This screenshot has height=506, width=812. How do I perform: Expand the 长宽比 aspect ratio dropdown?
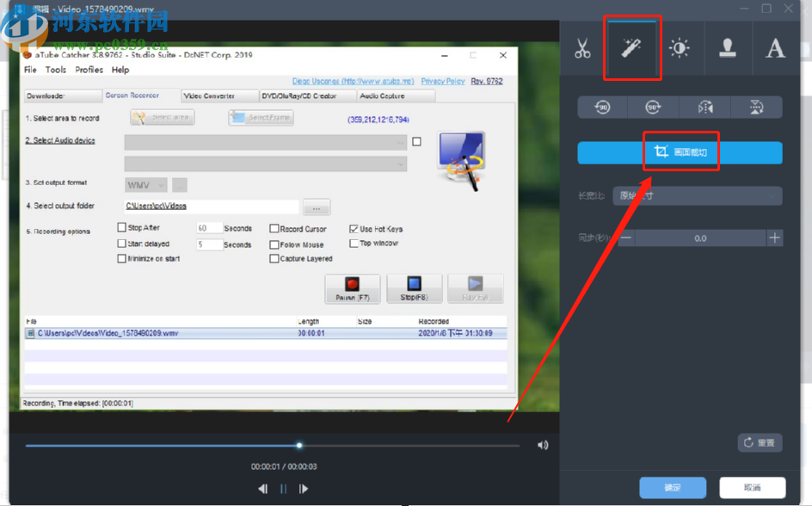pos(698,195)
